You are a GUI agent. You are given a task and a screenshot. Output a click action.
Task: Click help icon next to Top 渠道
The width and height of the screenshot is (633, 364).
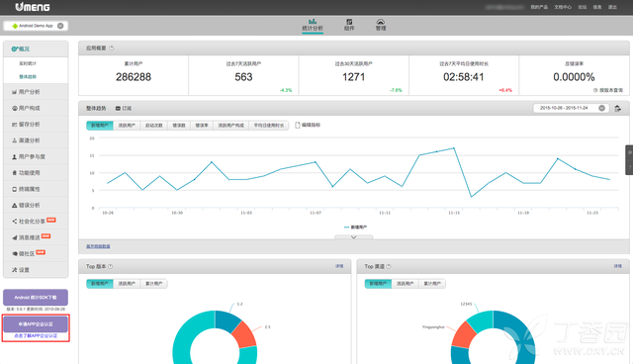pos(389,266)
